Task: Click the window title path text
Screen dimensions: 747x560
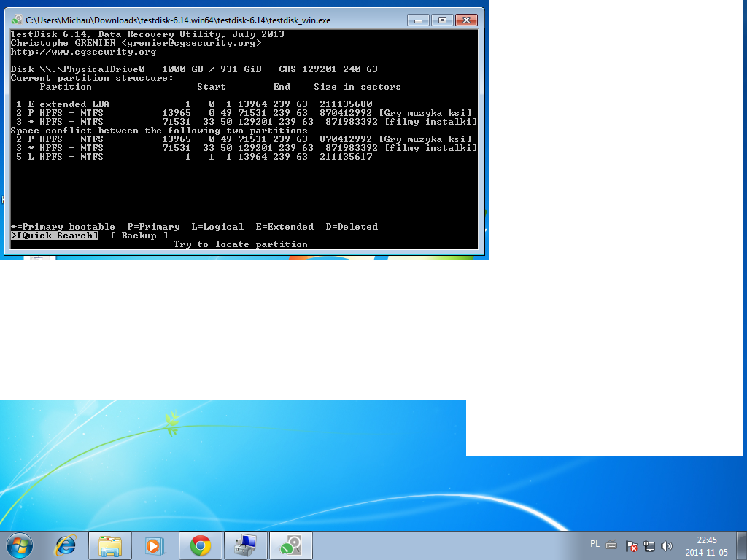Action: coord(178,20)
